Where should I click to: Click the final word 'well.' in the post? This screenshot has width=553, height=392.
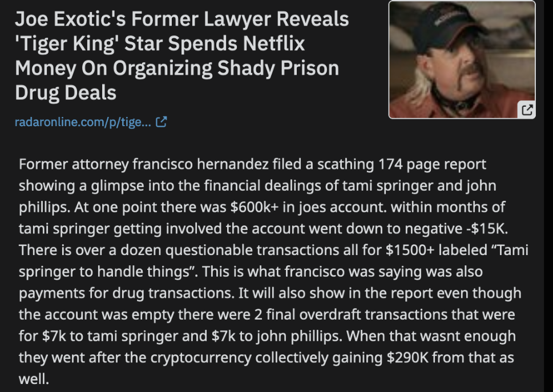pos(34,379)
